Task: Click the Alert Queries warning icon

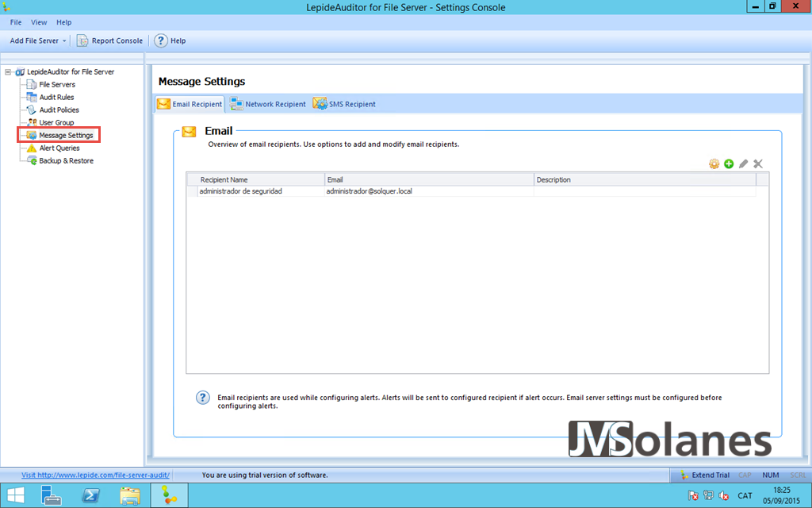Action: 32,148
